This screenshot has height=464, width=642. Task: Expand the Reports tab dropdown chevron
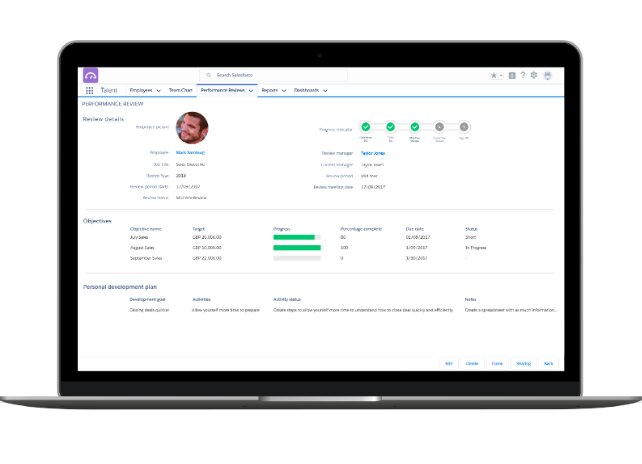tap(284, 90)
